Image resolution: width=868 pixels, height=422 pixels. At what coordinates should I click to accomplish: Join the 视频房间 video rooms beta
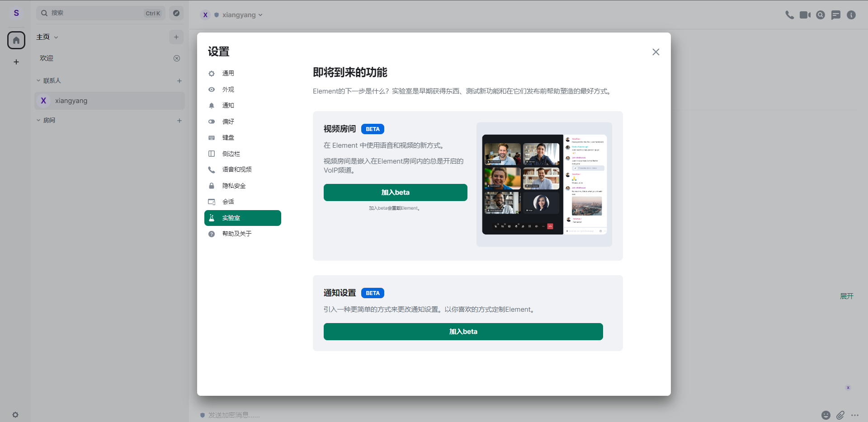tap(396, 192)
